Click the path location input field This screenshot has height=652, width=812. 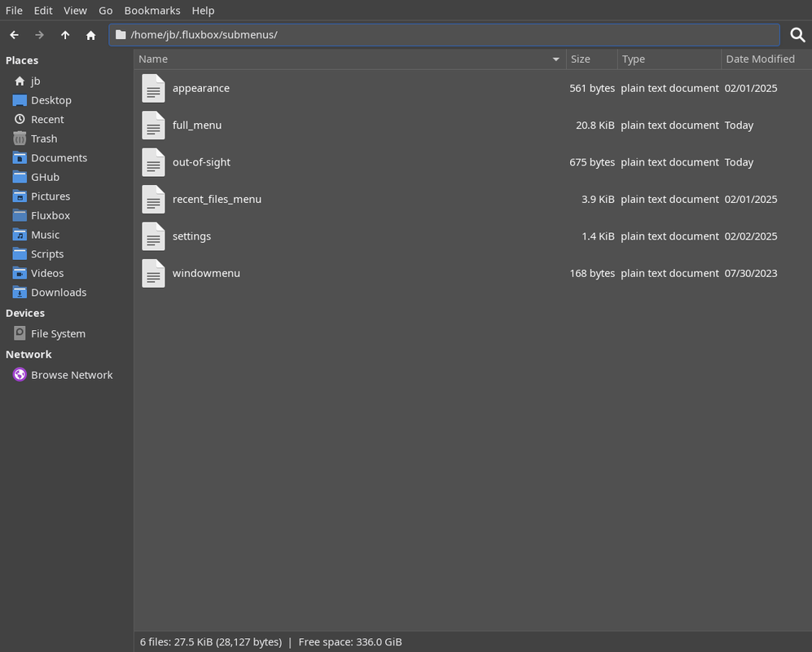[445, 35]
